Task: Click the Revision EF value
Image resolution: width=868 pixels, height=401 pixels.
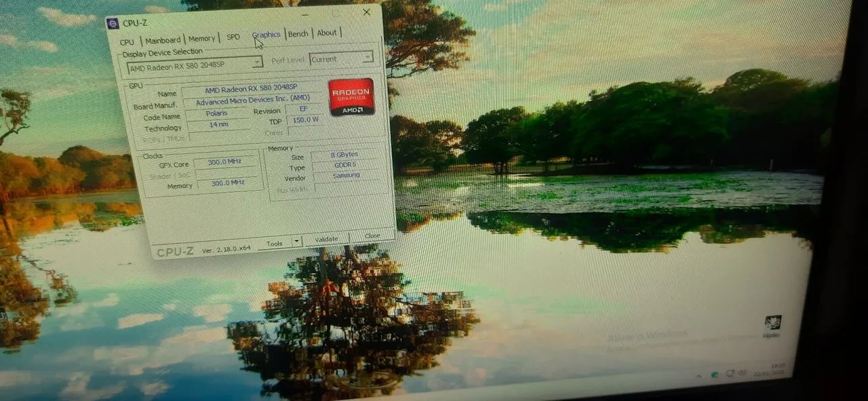Action: click(x=303, y=109)
